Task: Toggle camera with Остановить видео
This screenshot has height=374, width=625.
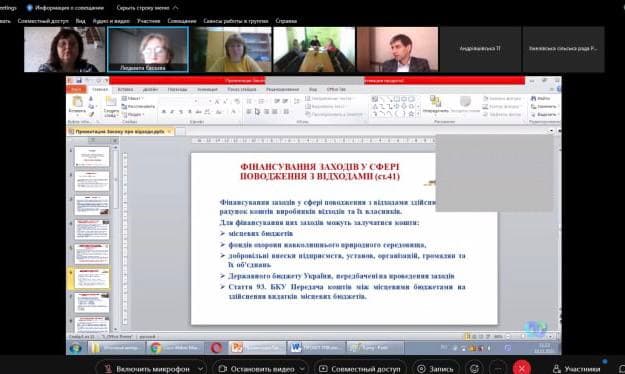Action: 257,369
